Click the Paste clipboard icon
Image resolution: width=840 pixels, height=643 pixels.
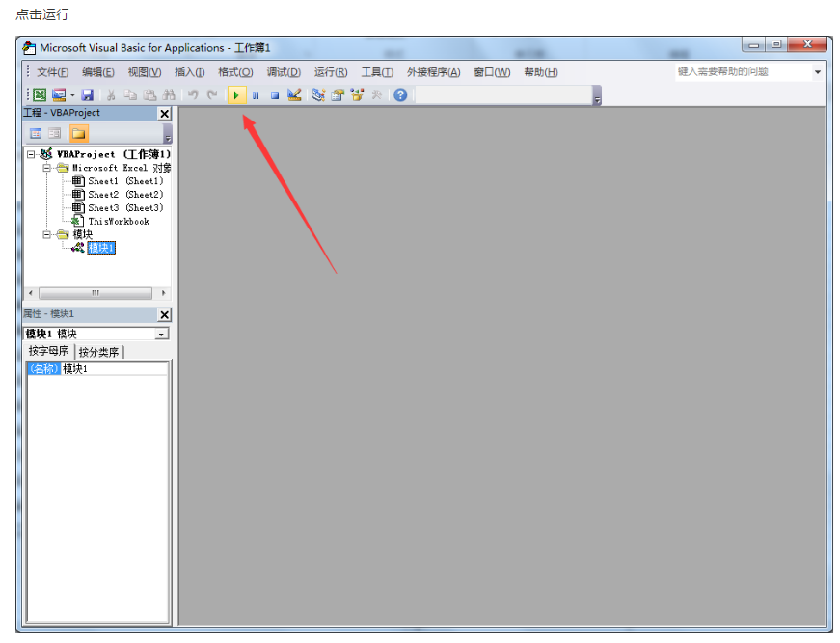pyautogui.click(x=149, y=95)
